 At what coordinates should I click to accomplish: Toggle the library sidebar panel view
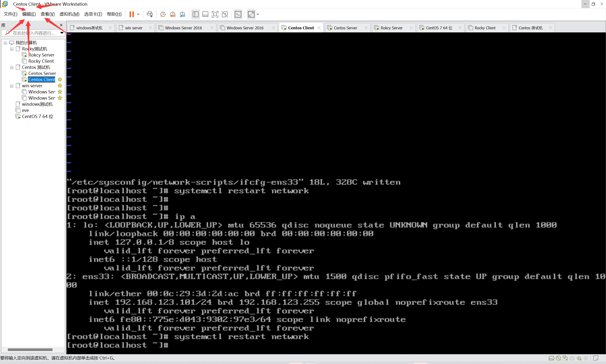tap(195, 14)
